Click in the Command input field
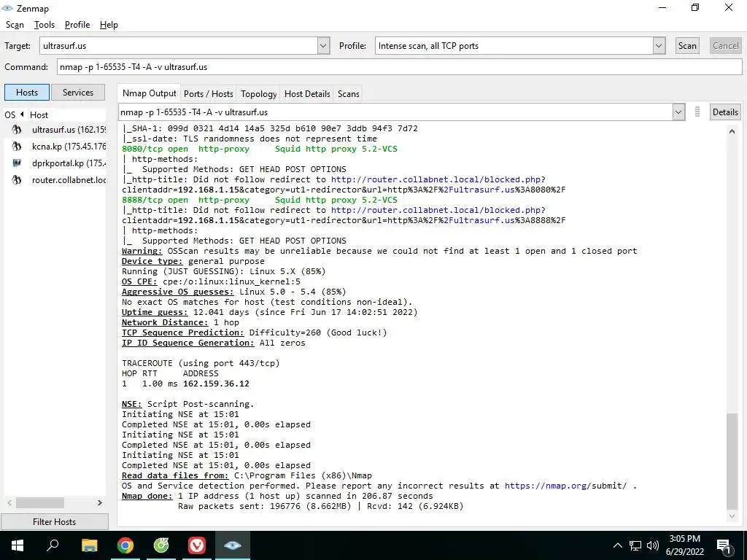This screenshot has width=747, height=560. (399, 66)
